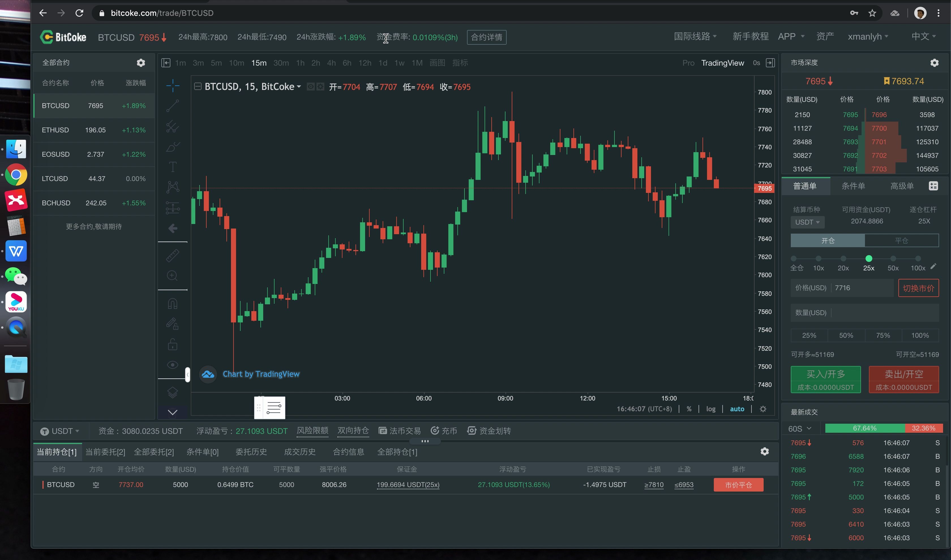Screen dimensions: 951x560
Task: Open 国际线路 dropdown
Action: [695, 36]
